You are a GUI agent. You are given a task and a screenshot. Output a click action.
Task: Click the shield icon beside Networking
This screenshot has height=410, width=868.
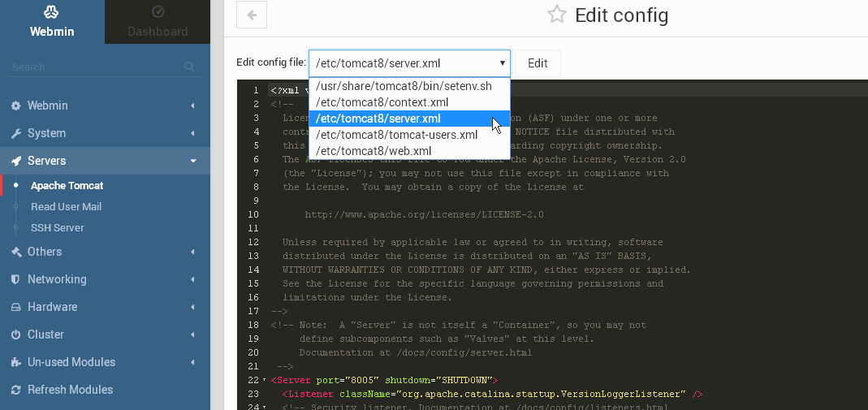tap(16, 279)
